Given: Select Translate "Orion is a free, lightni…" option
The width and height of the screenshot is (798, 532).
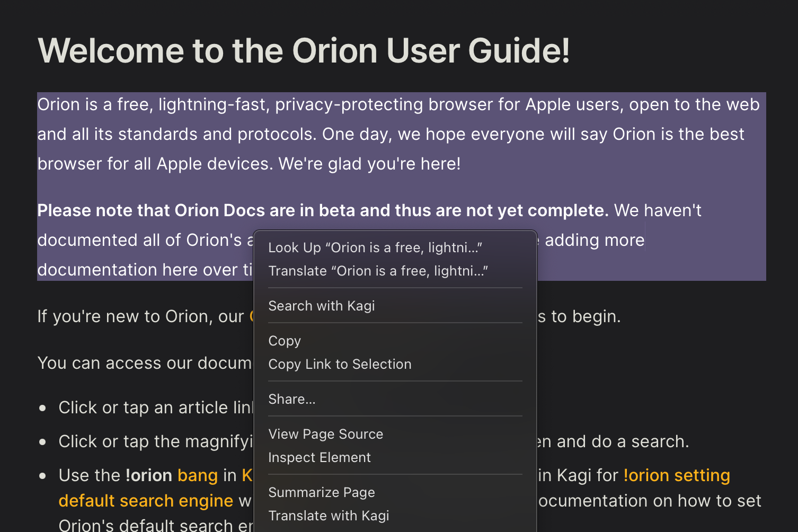Looking at the screenshot, I should (x=378, y=271).
